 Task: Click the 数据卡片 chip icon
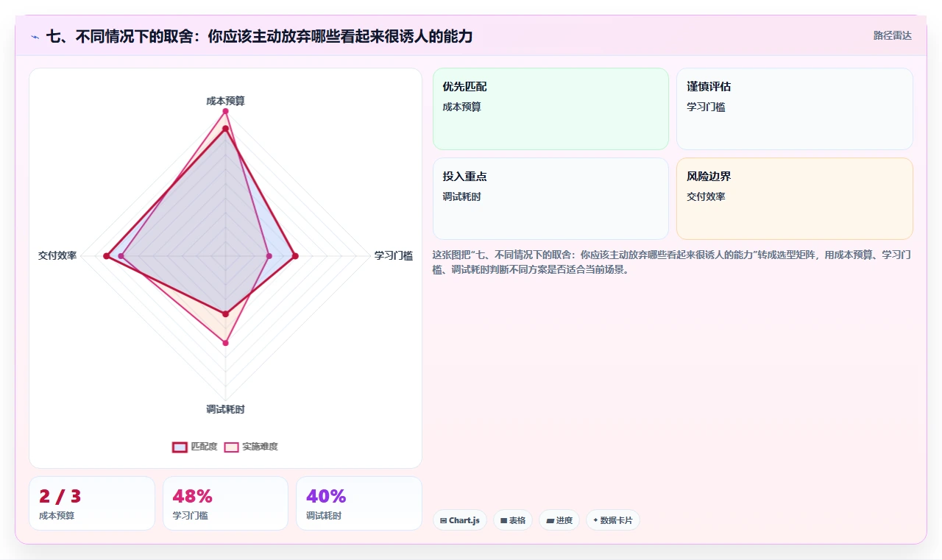pos(595,520)
